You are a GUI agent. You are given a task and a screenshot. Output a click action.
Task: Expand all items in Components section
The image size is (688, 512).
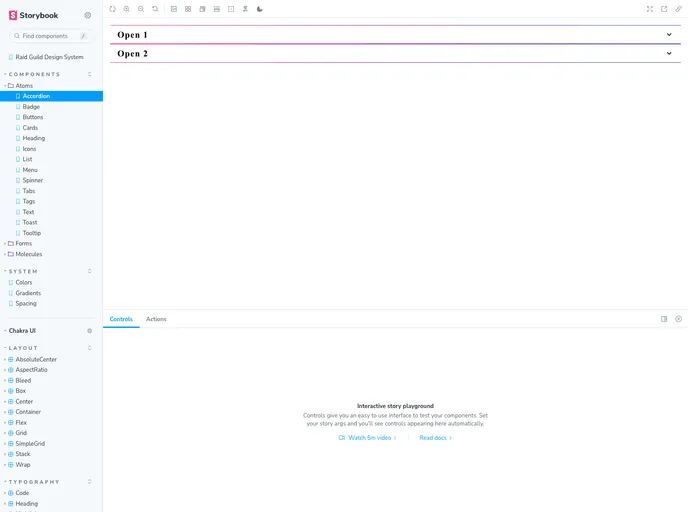90,74
